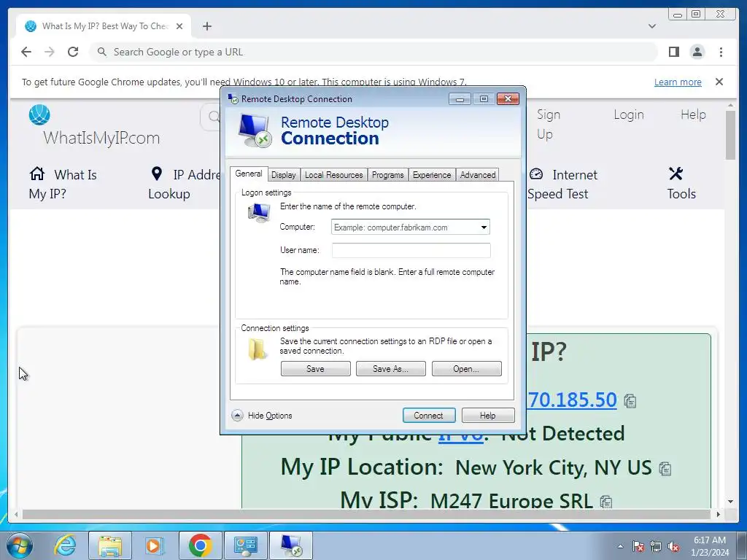Switch to the Display tab
Image resolution: width=747 pixels, height=560 pixels.
click(x=284, y=175)
